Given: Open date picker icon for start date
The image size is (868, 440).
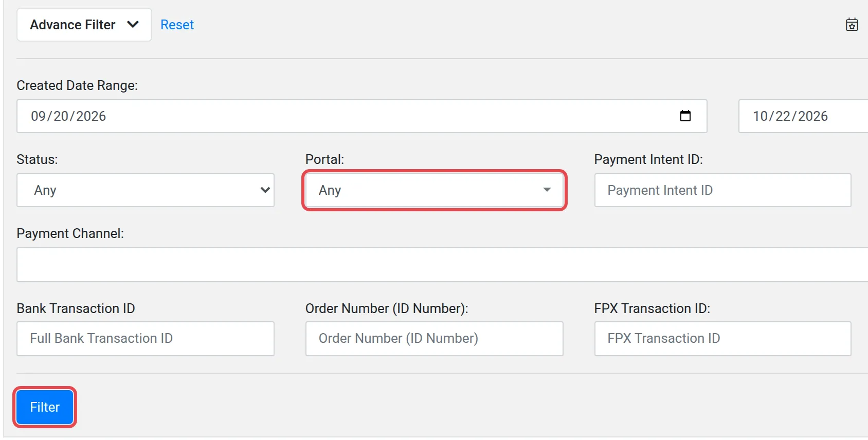Looking at the screenshot, I should 685,116.
